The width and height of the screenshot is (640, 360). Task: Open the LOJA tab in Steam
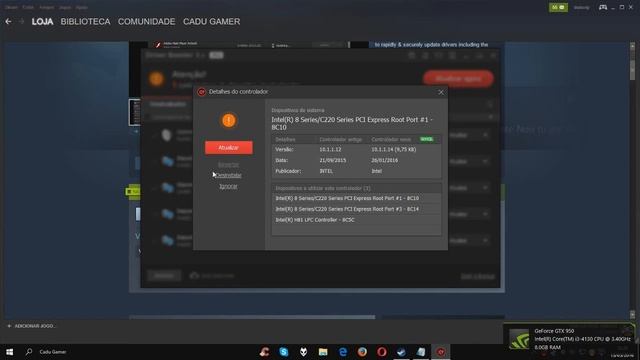(42, 22)
